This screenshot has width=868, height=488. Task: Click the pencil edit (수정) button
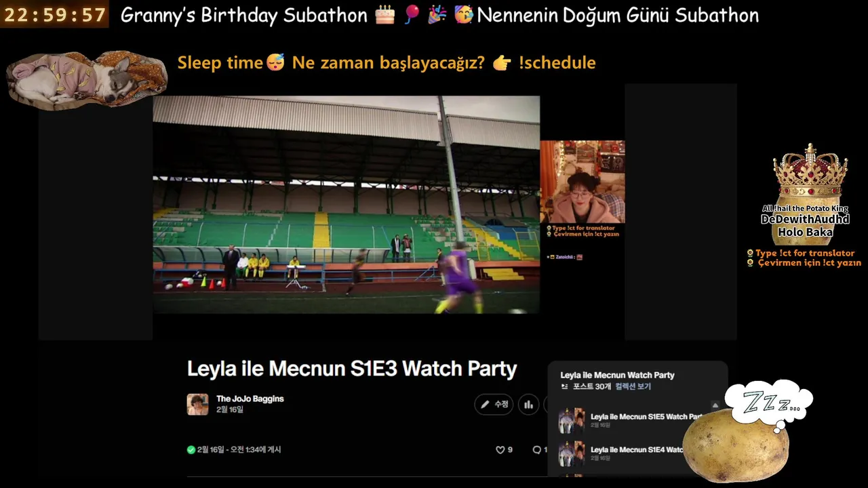(494, 405)
